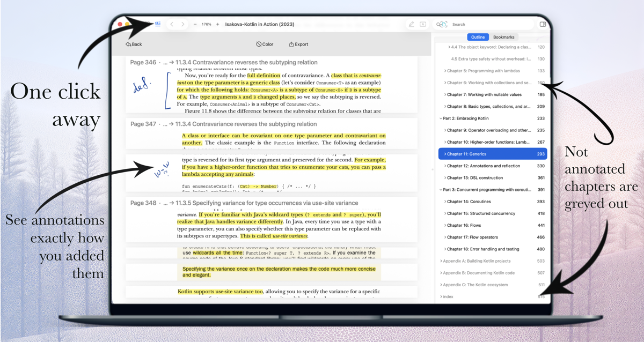Open Chapter 13: DSL construction
Image resolution: width=644 pixels, height=342 pixels.
click(x=493, y=177)
